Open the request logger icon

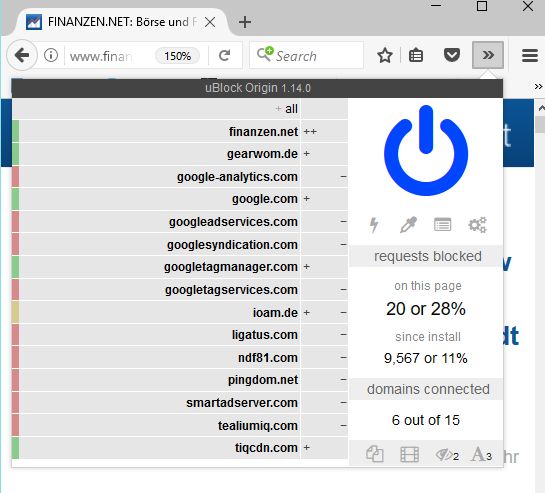coord(442,225)
